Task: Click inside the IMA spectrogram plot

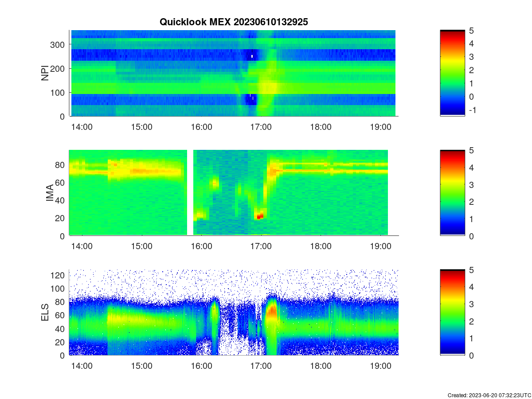Action: pyautogui.click(x=234, y=193)
